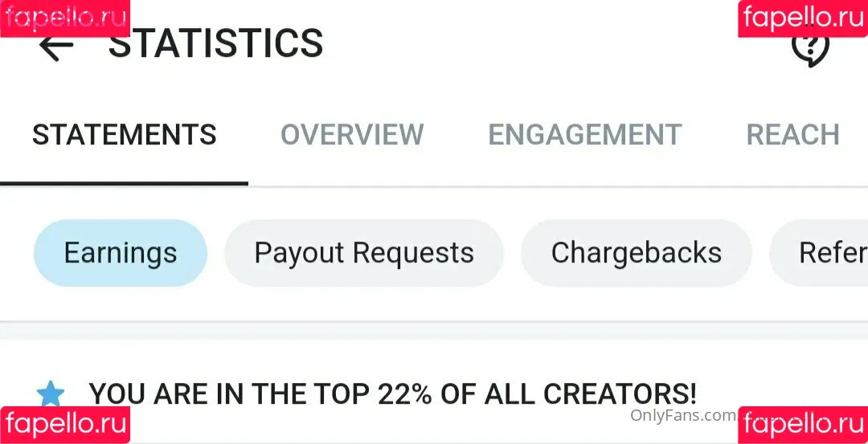The height and width of the screenshot is (444, 868).
Task: Click the underline beneath the STATEMENTS tab
Action: pos(124,183)
